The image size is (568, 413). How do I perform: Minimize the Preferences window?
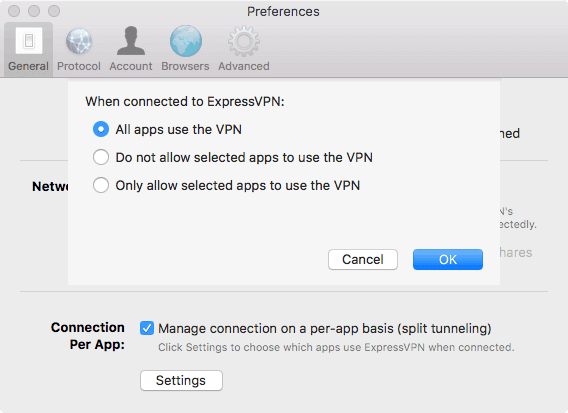point(34,11)
